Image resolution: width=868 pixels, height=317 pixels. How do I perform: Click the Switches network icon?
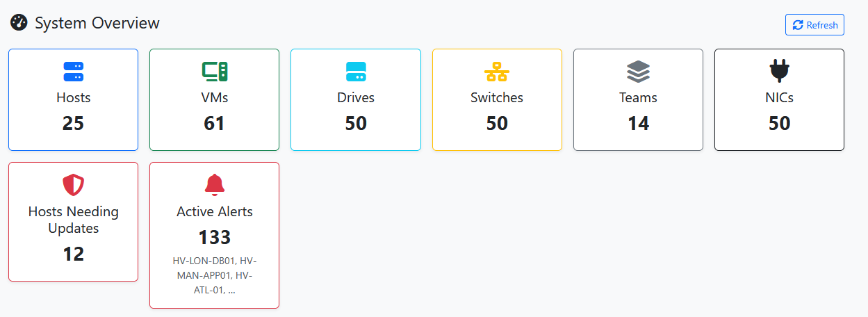[497, 71]
